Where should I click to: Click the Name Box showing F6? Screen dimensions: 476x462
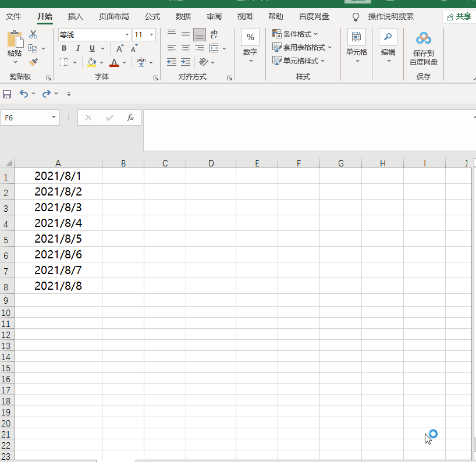pyautogui.click(x=30, y=118)
